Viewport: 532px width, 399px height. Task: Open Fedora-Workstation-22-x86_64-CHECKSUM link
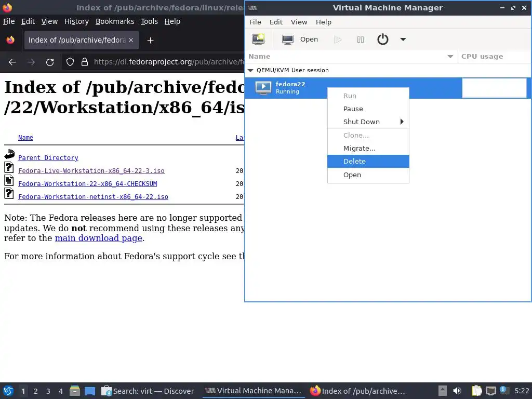click(x=87, y=183)
